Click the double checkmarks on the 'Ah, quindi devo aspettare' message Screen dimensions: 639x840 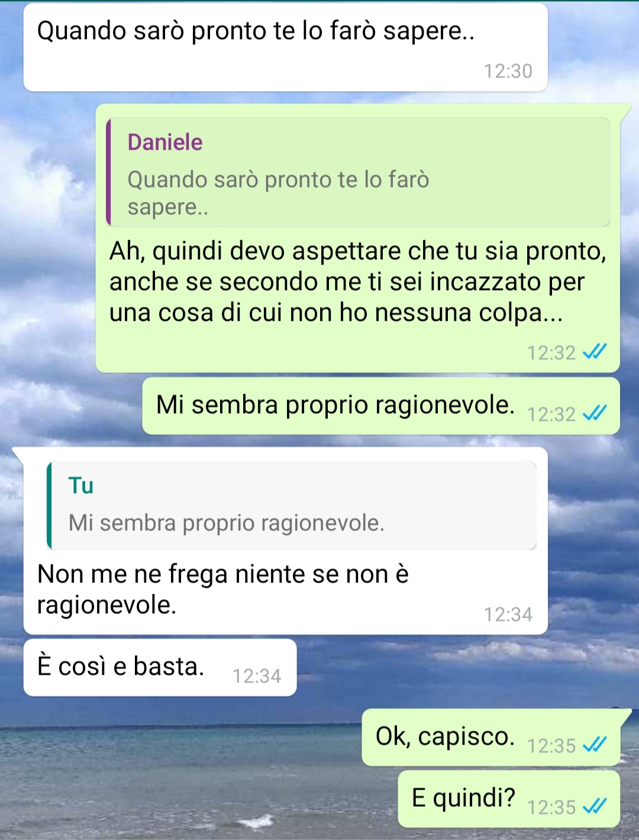[595, 352]
